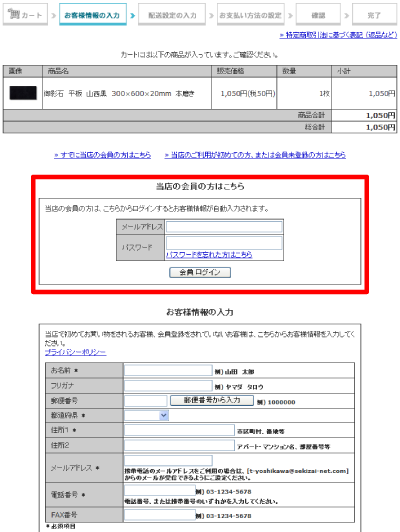Follow the すでに当店の会員の方はこちら link
The height and width of the screenshot is (532, 400).
102,155
